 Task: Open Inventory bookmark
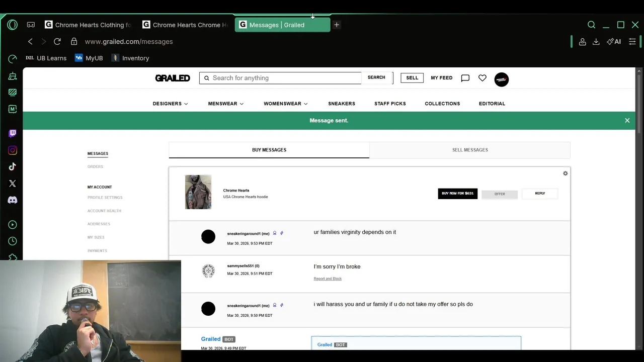pos(130,58)
